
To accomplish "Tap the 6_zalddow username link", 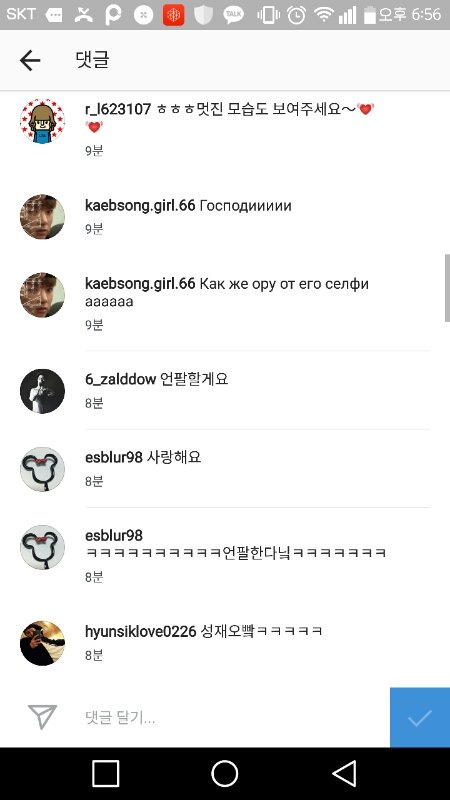I will [120, 379].
